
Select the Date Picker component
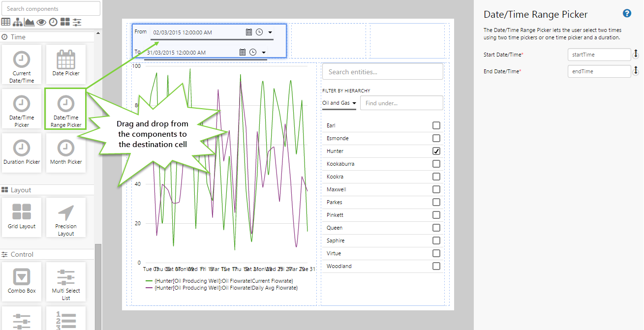[x=66, y=64]
